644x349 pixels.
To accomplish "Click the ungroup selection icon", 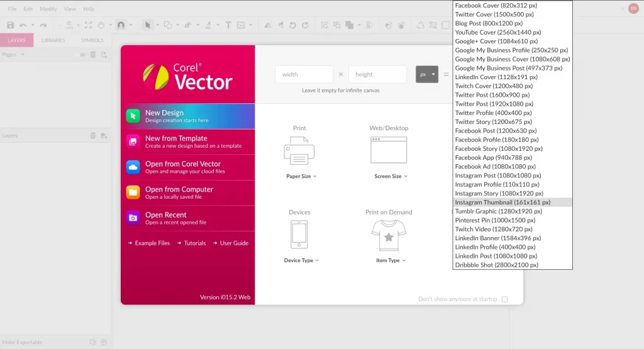I will [x=337, y=25].
